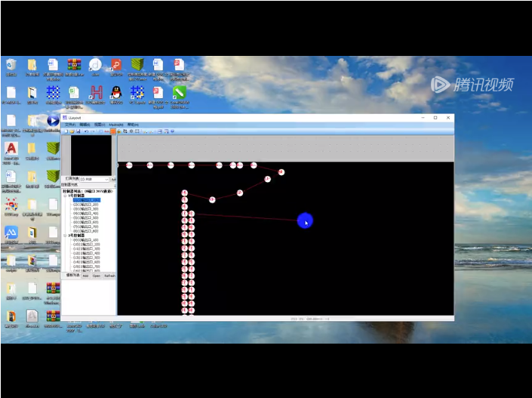Screen dimensions: 532x398
Task: Click the New file toolbar icon
Action: pos(65,131)
